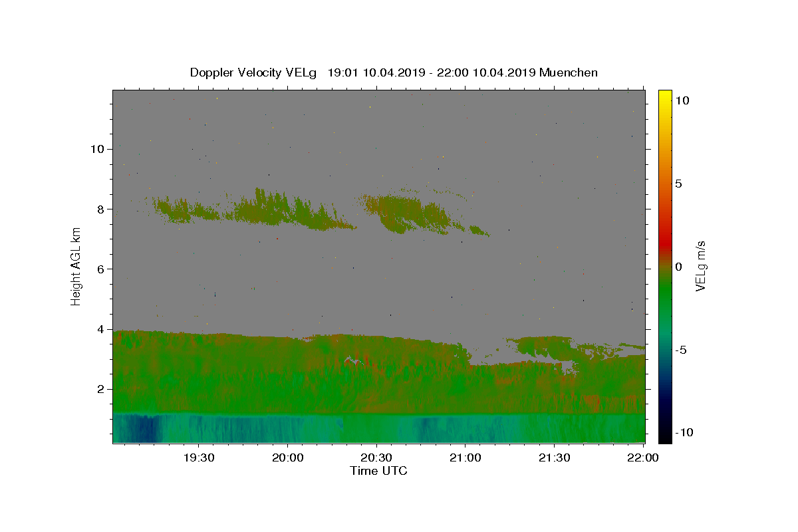Click the "21:30" time tick label
This screenshot has width=798, height=532.
tap(555, 458)
